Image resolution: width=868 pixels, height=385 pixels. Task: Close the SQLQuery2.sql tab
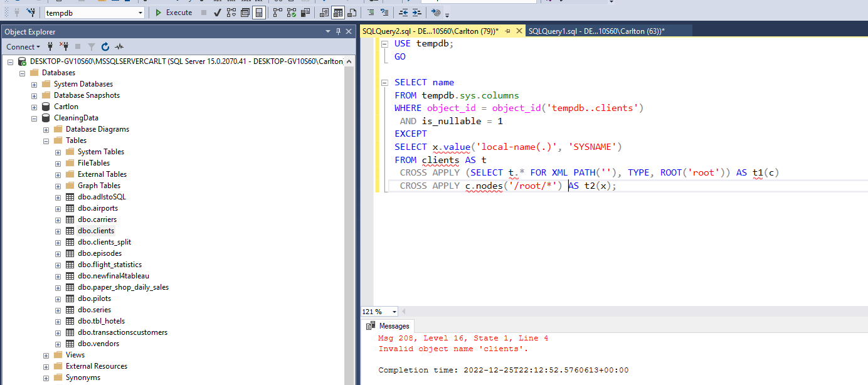pyautogui.click(x=519, y=31)
